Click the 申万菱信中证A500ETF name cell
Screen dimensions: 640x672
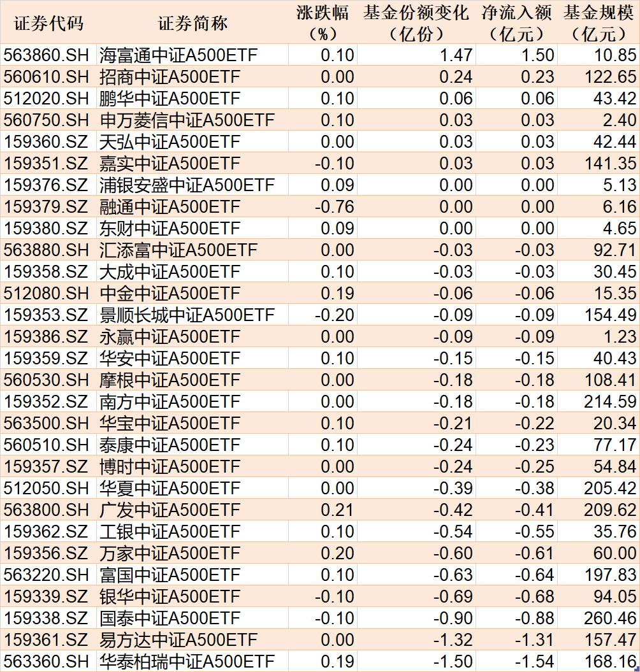(187, 120)
